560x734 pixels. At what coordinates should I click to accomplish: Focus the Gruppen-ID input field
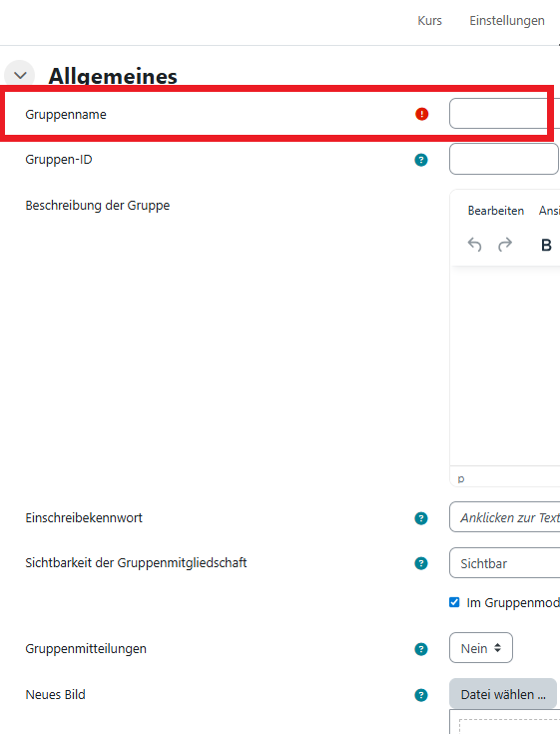pos(504,159)
